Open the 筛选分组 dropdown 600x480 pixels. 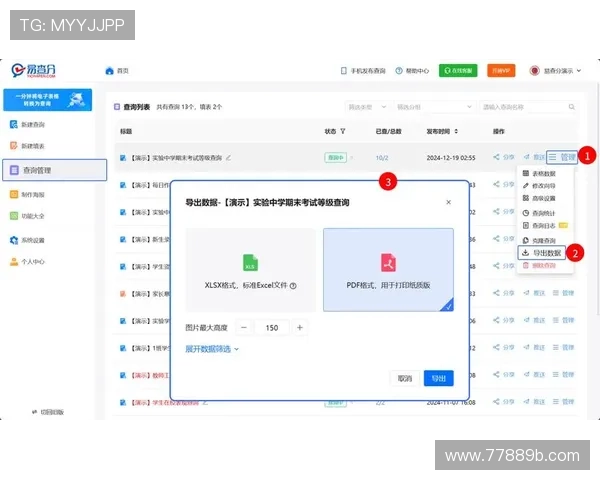pyautogui.click(x=434, y=107)
